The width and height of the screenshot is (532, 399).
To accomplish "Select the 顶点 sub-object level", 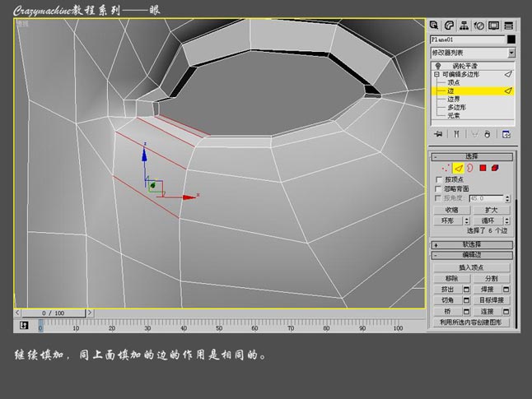I will pos(454,82).
